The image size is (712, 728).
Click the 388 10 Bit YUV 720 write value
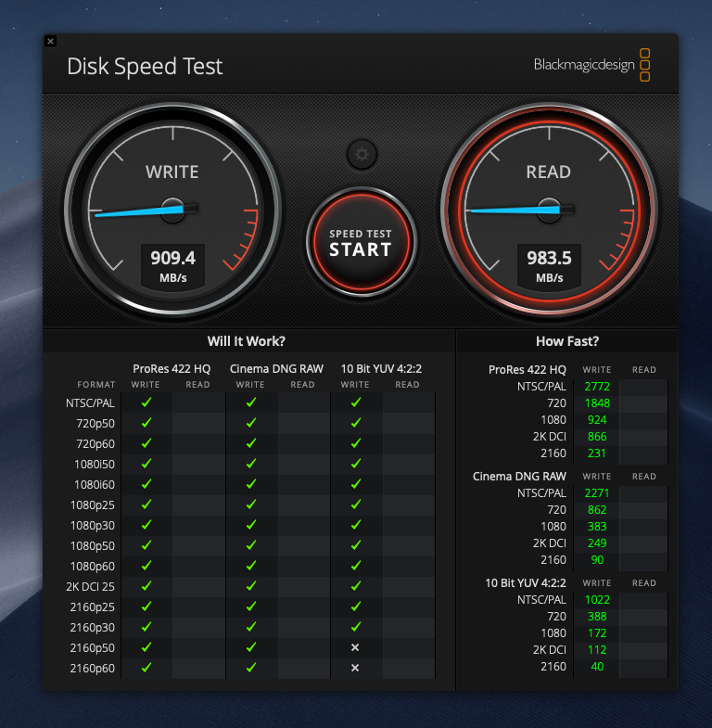pyautogui.click(x=597, y=617)
